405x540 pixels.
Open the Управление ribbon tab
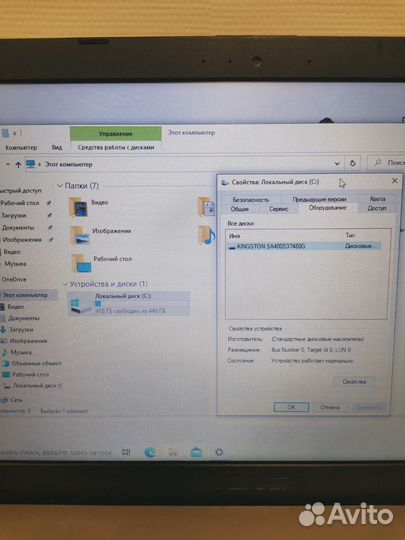click(x=115, y=134)
